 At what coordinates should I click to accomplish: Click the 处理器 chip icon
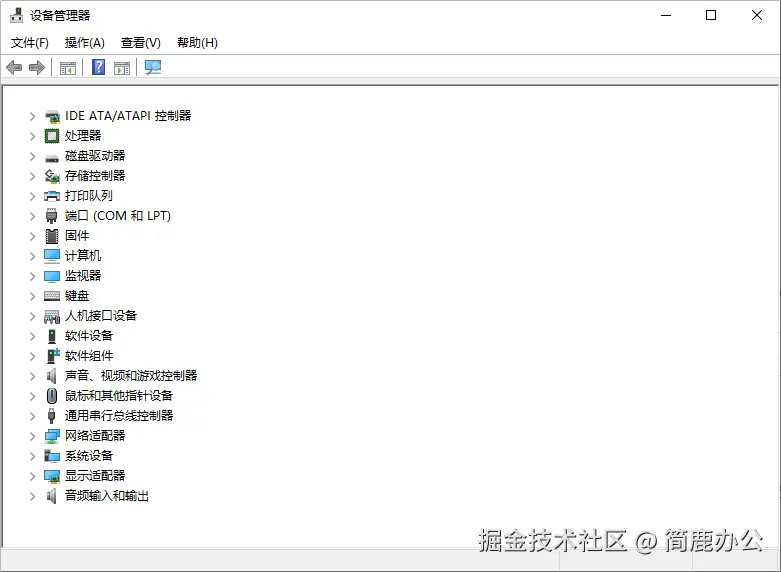tap(52, 136)
